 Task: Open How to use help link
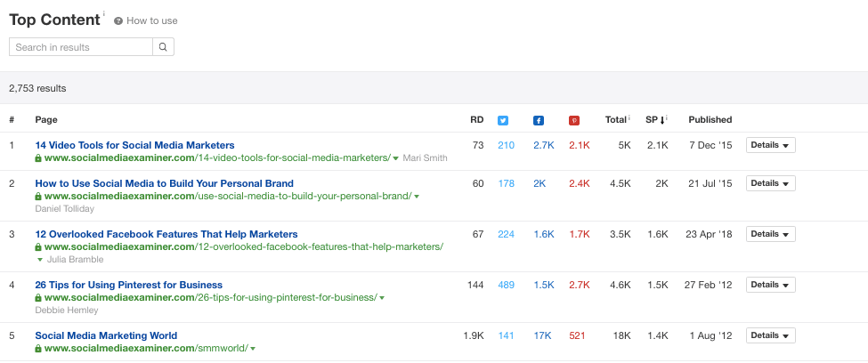click(x=153, y=20)
